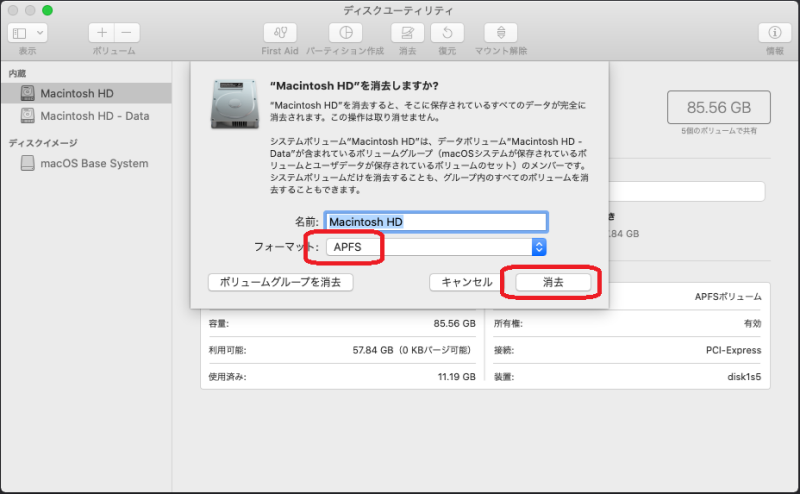Click the name field containing Macintosh HD
Image resolution: width=800 pixels, height=494 pixels.
click(436, 222)
